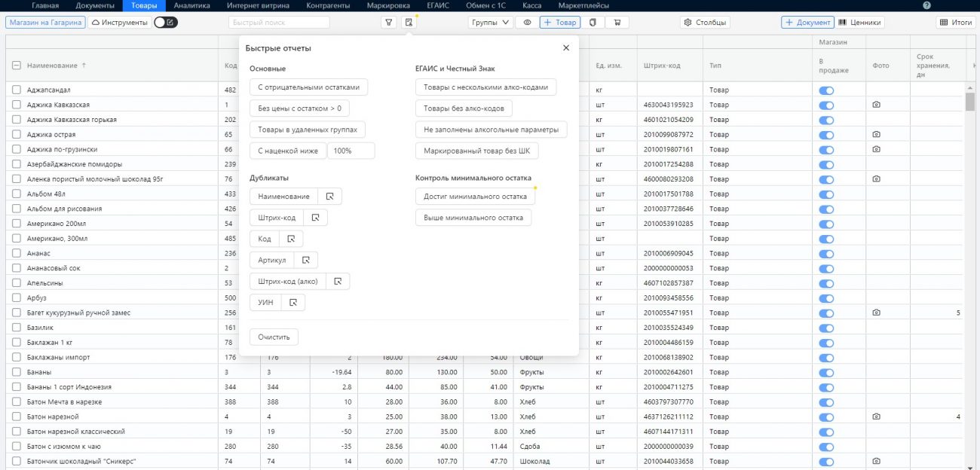Image resolution: width=980 pixels, height=470 pixels.
Task: Click select-duplicates icon next to Наименование
Action: click(329, 197)
